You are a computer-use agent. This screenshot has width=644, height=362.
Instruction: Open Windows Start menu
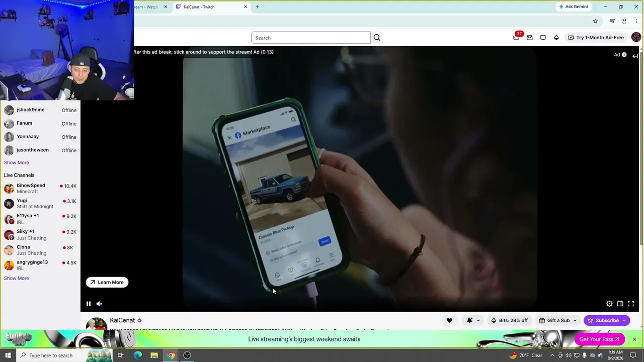coord(8,355)
